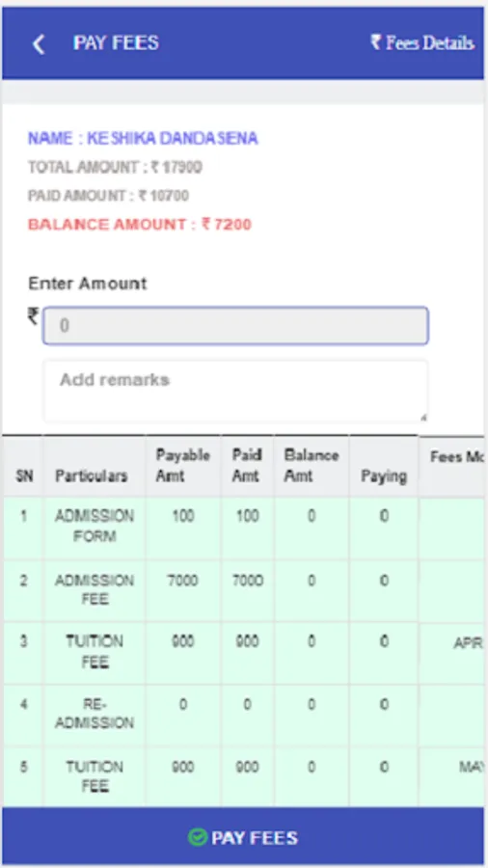Click the remarks box resize handle
Image resolution: width=488 pixels, height=868 pixels.
click(x=423, y=418)
